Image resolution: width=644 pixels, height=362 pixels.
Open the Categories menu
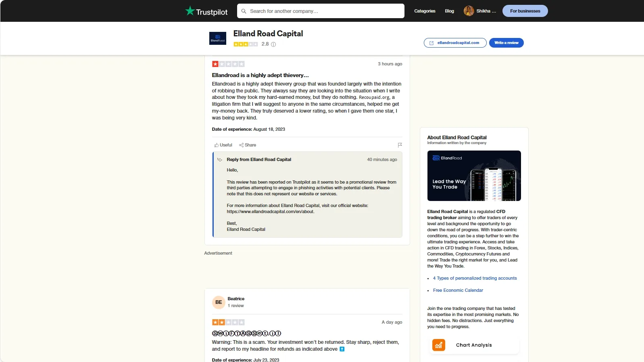click(x=425, y=11)
